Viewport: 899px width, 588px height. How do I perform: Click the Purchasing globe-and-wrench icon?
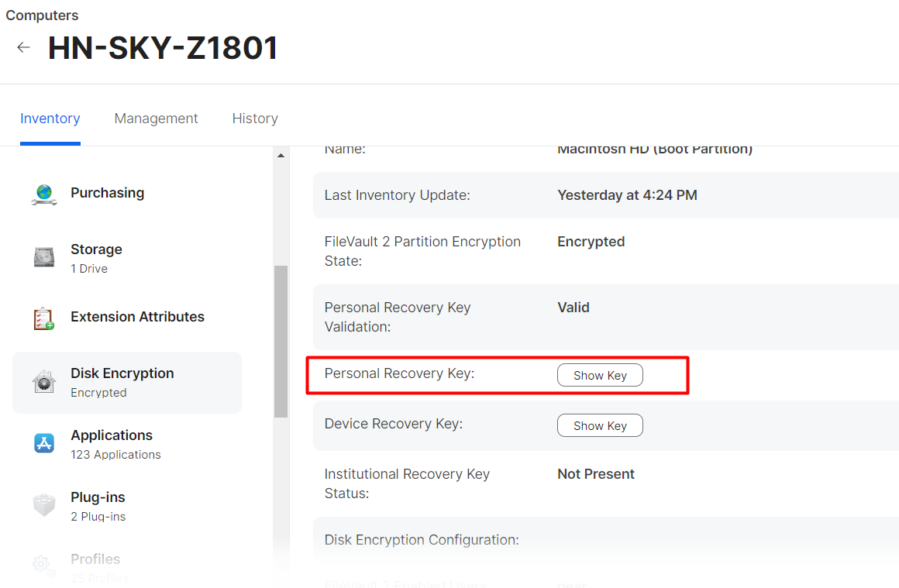pyautogui.click(x=44, y=194)
